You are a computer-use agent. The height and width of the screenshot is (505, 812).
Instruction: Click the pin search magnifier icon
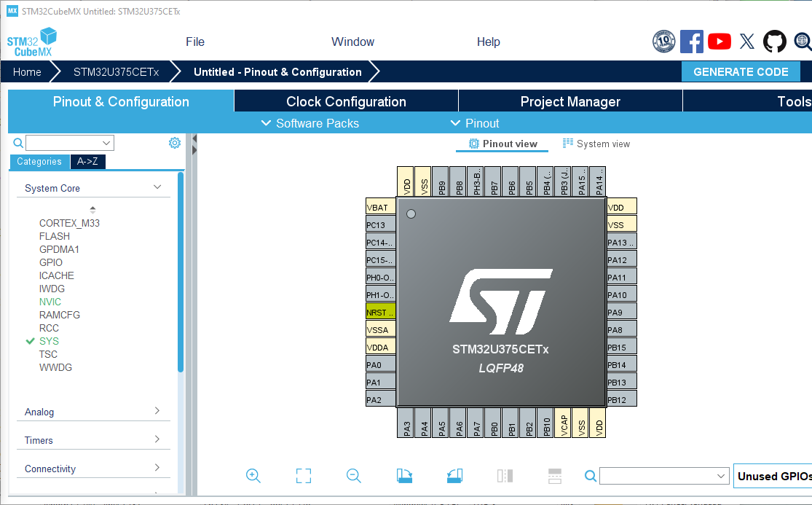(x=591, y=475)
